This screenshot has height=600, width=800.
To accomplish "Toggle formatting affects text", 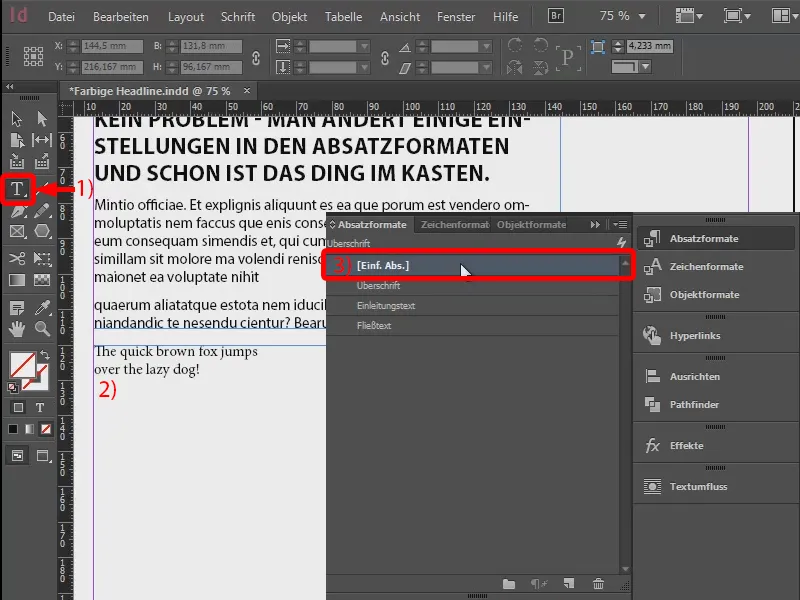I will 40,408.
